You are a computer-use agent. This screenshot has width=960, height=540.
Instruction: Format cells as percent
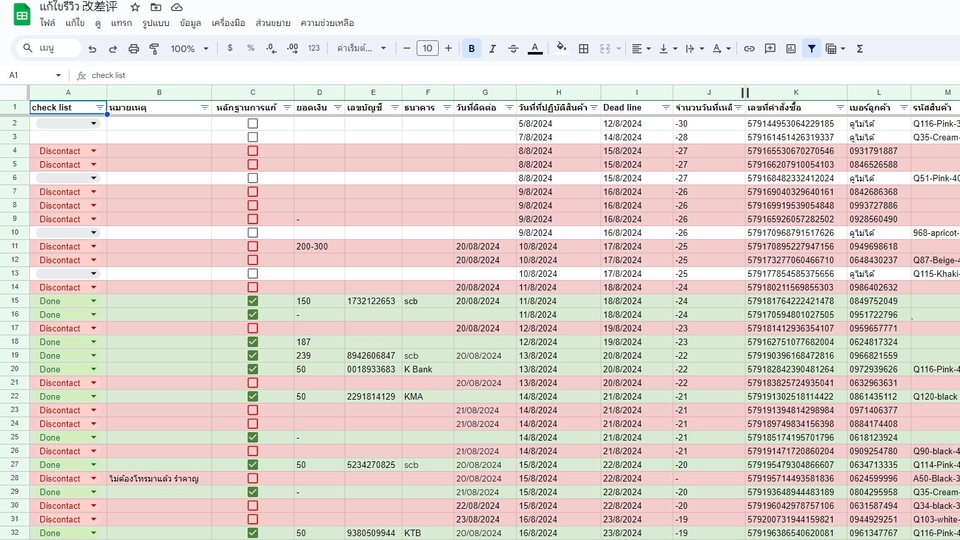(x=250, y=48)
